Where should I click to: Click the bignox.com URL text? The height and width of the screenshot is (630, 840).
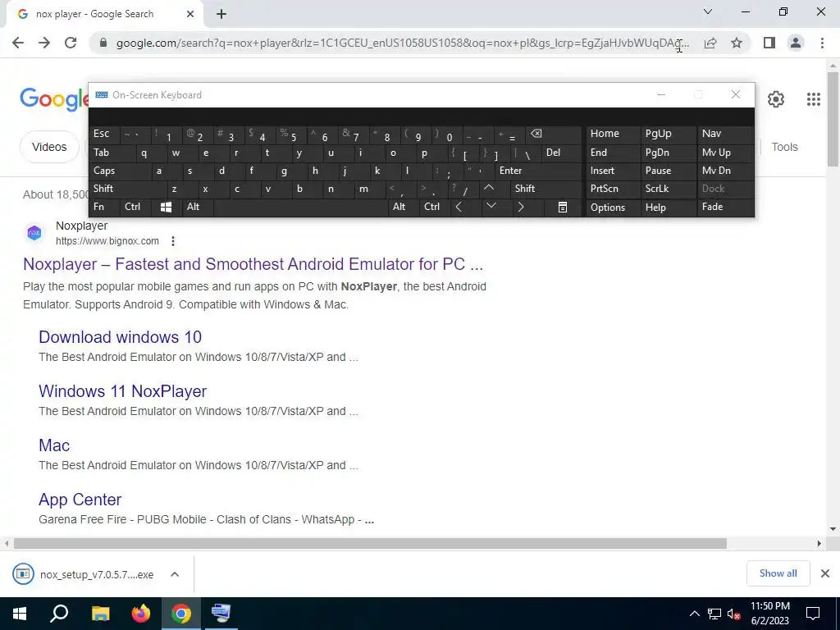coord(107,241)
